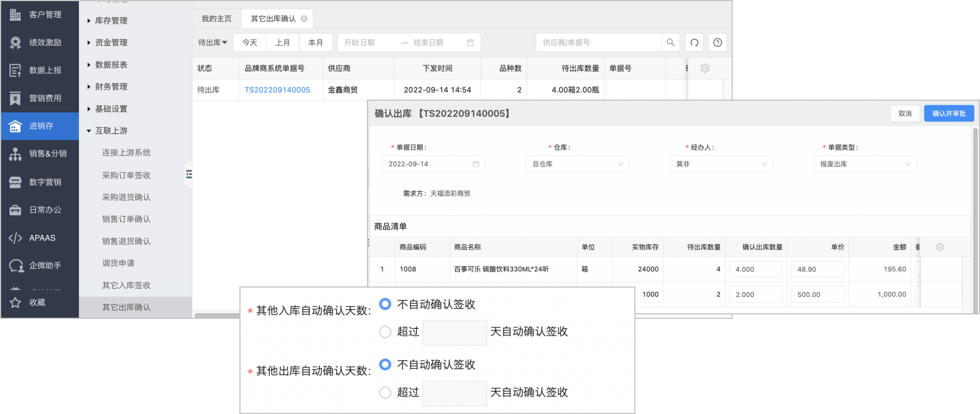Select 不自动确认签收 for 其他出库
Screen dimensions: 980x414
(x=385, y=364)
